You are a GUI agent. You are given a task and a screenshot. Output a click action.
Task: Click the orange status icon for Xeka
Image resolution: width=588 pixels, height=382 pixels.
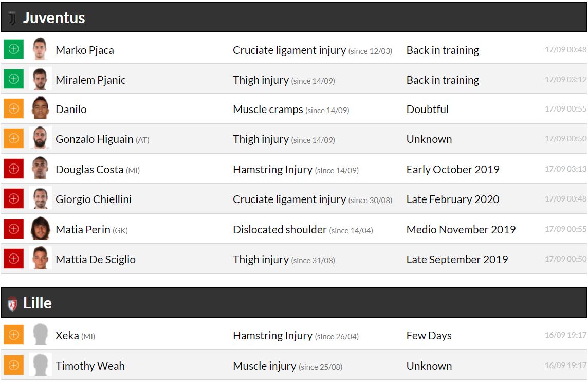click(13, 335)
